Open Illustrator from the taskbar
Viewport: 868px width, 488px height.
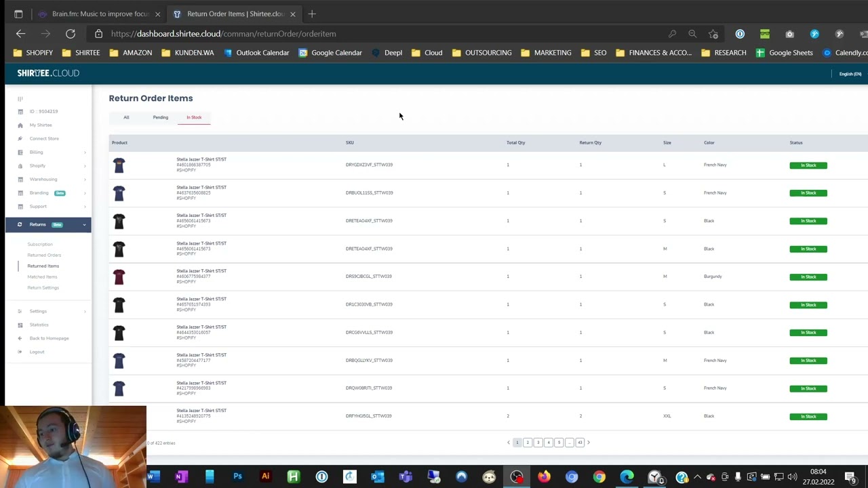[265, 476]
